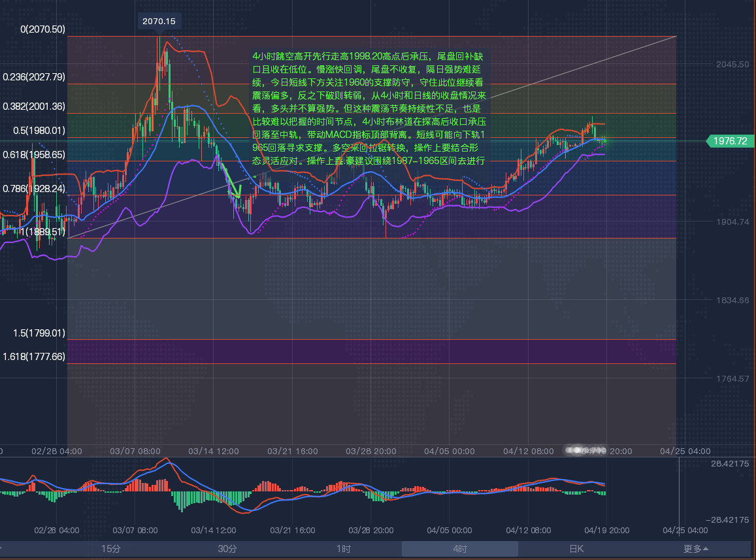The height and width of the screenshot is (560, 756).
Task: Select the 30分 chart interval tab
Action: (227, 549)
